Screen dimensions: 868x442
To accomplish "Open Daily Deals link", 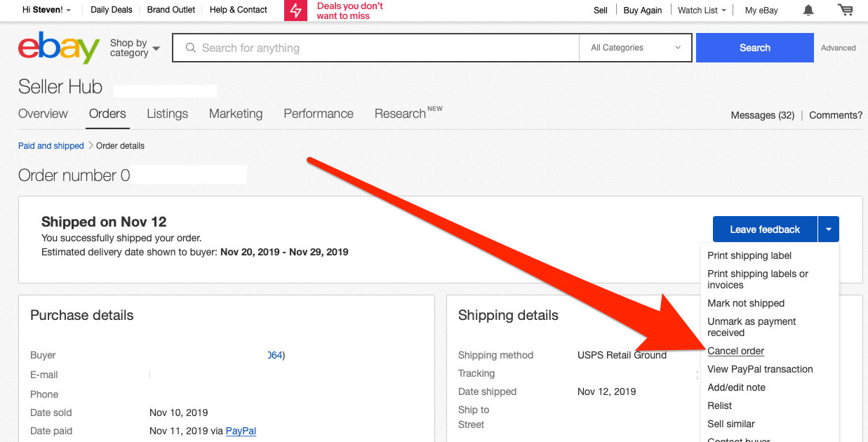I will [x=112, y=10].
